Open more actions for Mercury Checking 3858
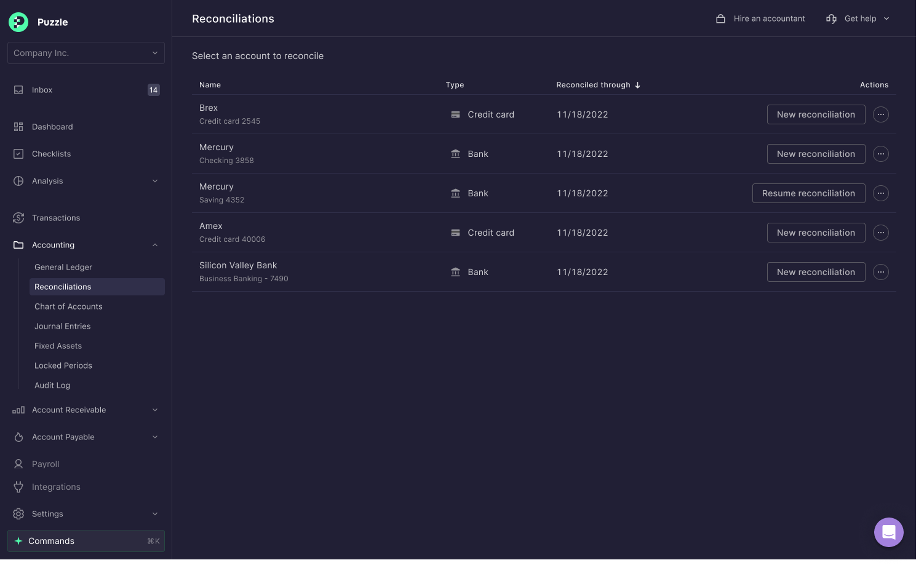Image resolution: width=924 pixels, height=568 pixels. [x=881, y=154]
